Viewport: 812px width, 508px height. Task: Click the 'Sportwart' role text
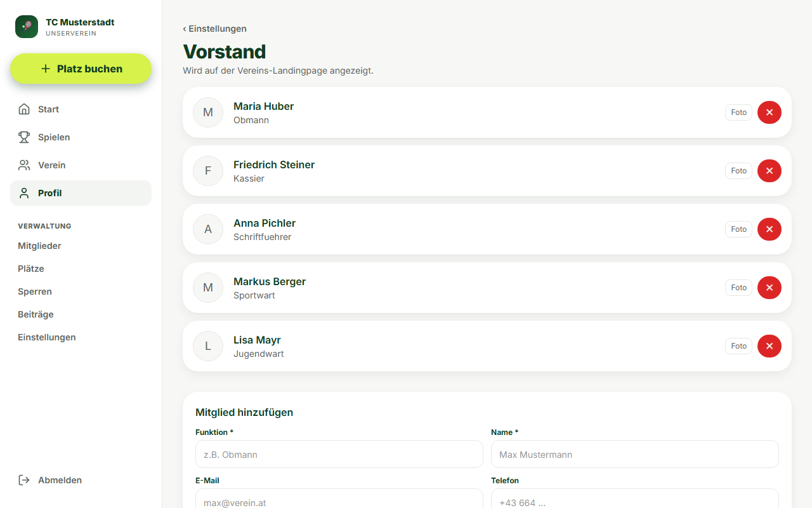click(254, 295)
